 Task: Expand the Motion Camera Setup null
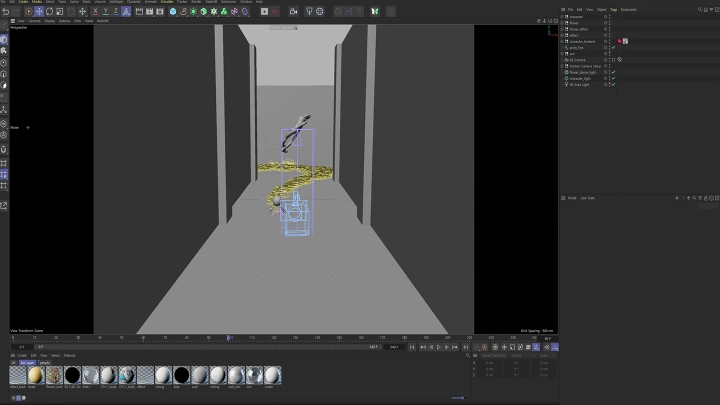(x=562, y=66)
